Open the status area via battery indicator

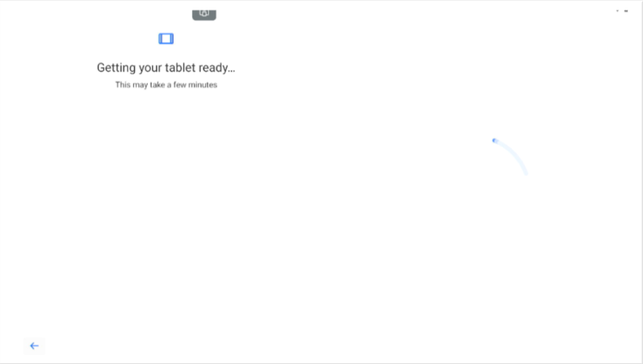(x=626, y=11)
